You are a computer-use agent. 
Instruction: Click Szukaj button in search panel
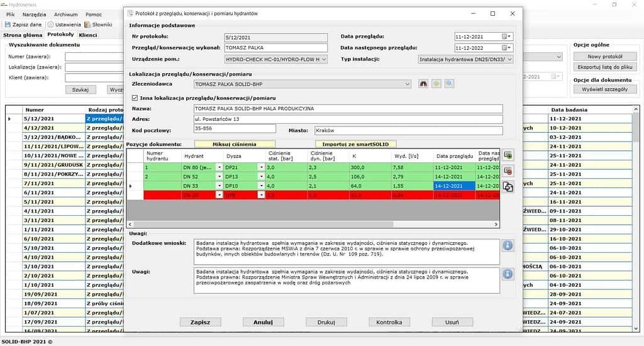tap(80, 89)
